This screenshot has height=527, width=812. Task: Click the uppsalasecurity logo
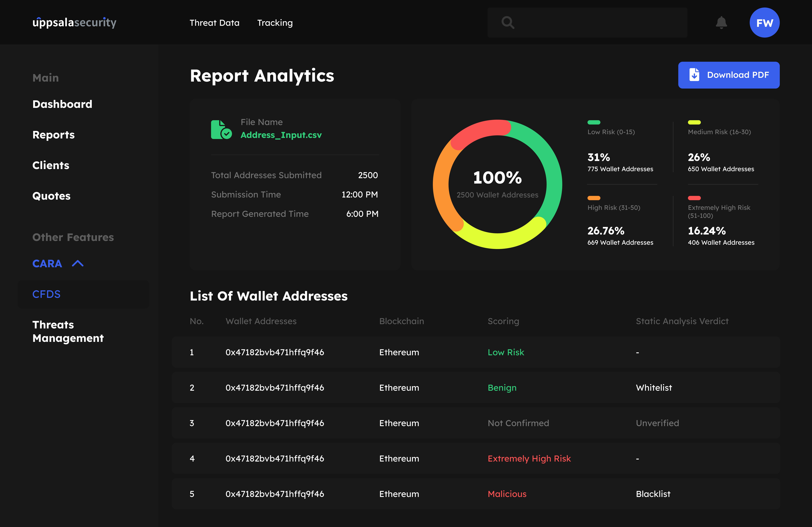[x=74, y=23]
